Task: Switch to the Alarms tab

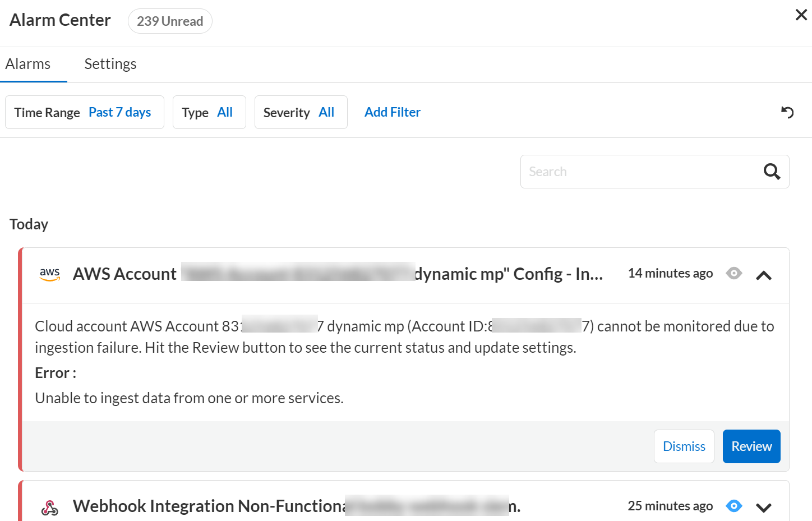Action: tap(28, 64)
